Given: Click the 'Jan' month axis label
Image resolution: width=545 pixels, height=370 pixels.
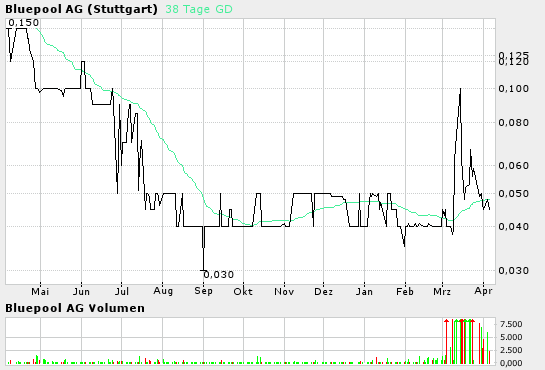Looking at the screenshot, I should [x=364, y=291].
